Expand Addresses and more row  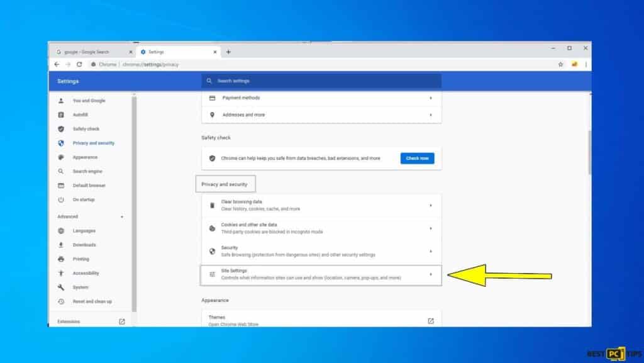[321, 115]
